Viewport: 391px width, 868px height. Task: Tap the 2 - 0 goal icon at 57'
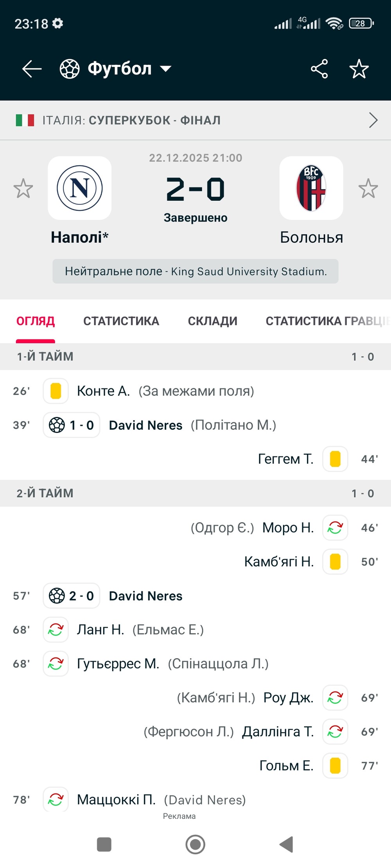(72, 596)
